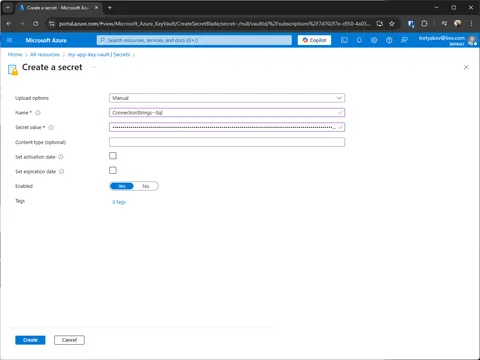Screen dimensions: 480x360
Task: Click the Home breadcrumb
Action: tap(15, 55)
